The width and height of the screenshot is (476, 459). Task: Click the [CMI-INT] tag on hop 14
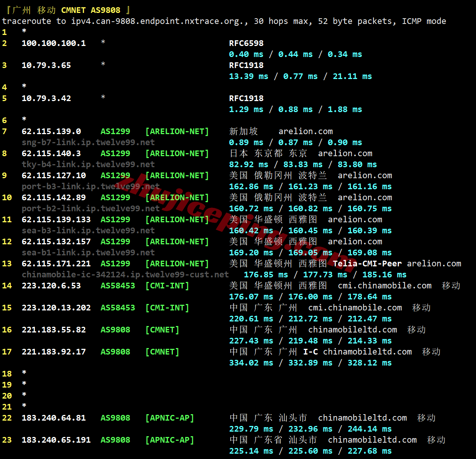pos(167,286)
